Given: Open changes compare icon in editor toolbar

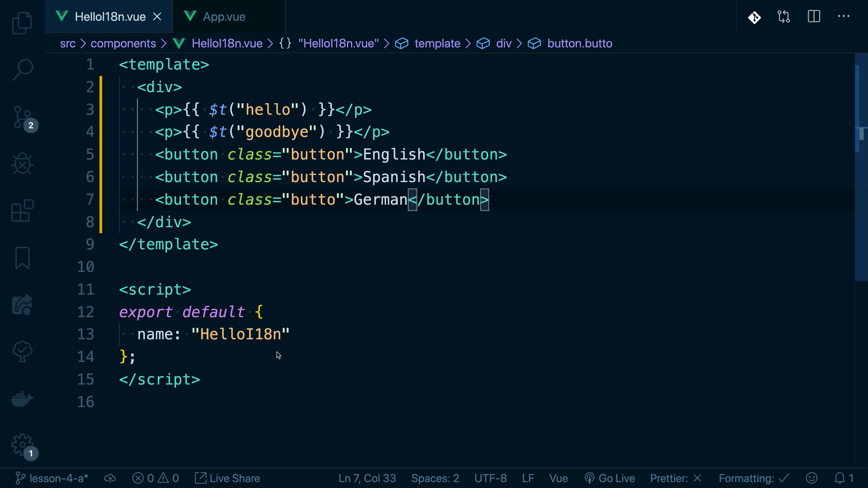Looking at the screenshot, I should (x=784, y=16).
